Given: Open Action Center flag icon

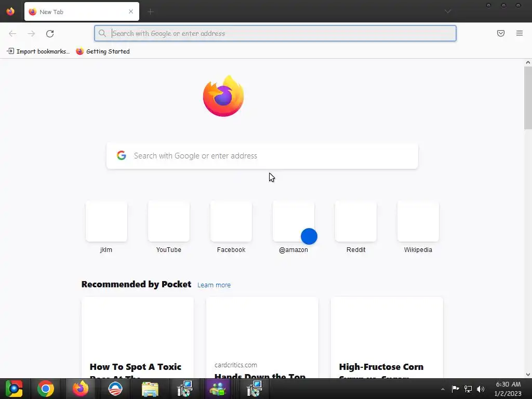Looking at the screenshot, I should click(x=455, y=389).
